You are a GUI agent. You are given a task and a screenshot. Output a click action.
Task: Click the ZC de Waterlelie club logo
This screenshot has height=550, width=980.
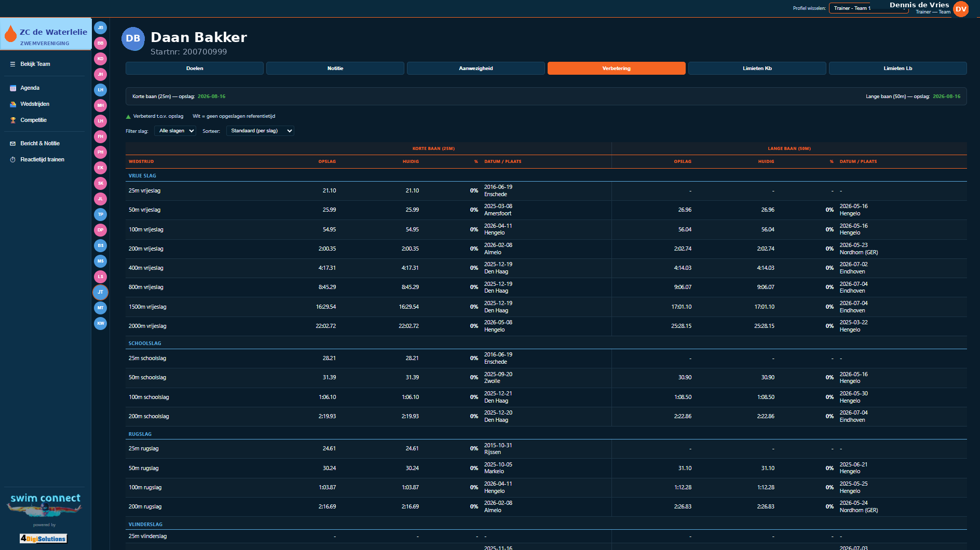[x=46, y=34]
